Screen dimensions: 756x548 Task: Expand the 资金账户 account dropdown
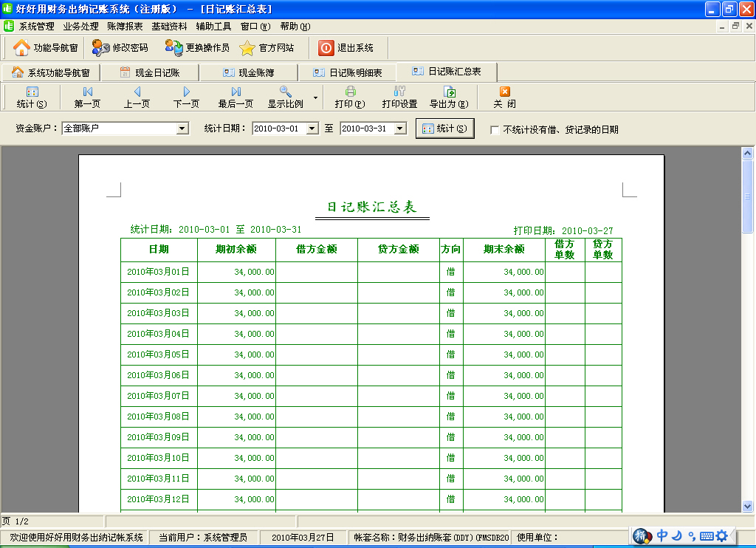coord(182,129)
